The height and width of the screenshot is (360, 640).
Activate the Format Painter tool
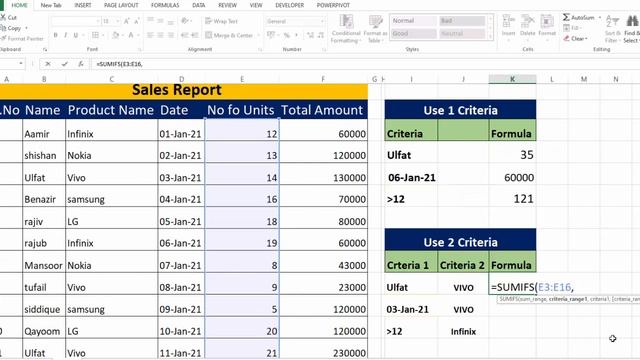pyautogui.click(x=22, y=38)
